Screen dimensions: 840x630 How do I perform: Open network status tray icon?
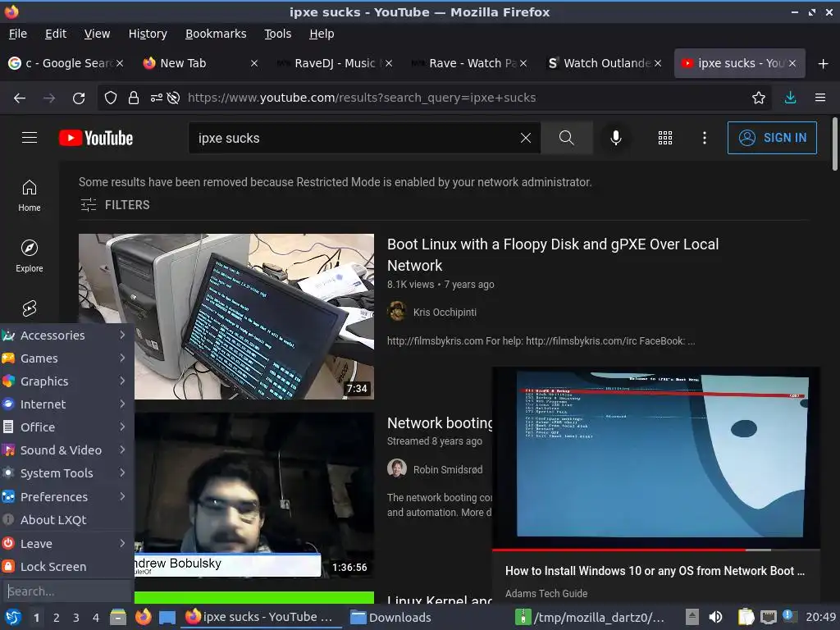pyautogui.click(x=768, y=617)
